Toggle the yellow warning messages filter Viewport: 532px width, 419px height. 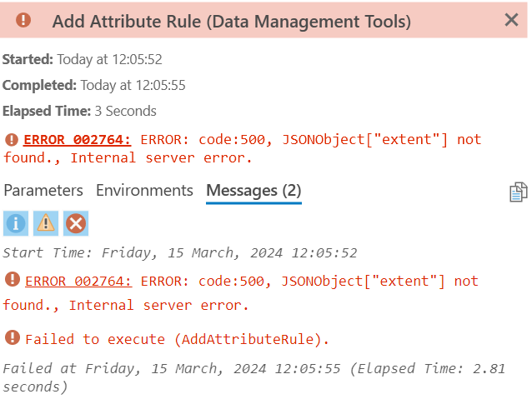click(46, 223)
